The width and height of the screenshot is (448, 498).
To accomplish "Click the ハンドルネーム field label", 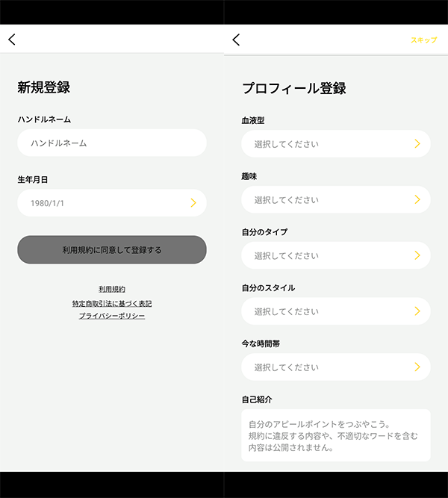I will (44, 119).
